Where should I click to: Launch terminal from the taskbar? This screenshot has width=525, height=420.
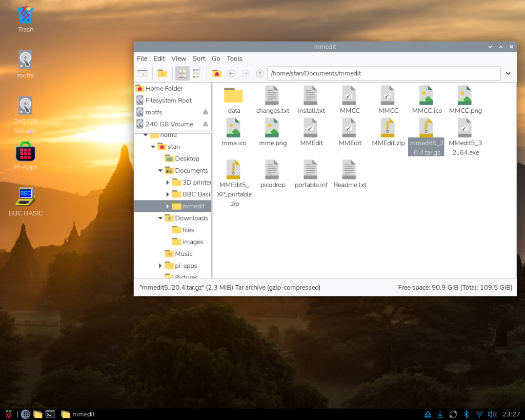click(50, 414)
